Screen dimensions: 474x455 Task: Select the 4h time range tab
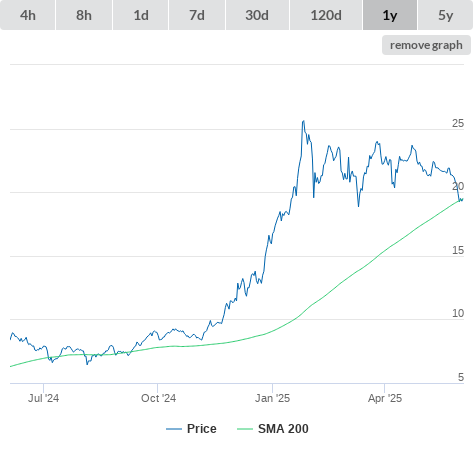click(x=28, y=15)
